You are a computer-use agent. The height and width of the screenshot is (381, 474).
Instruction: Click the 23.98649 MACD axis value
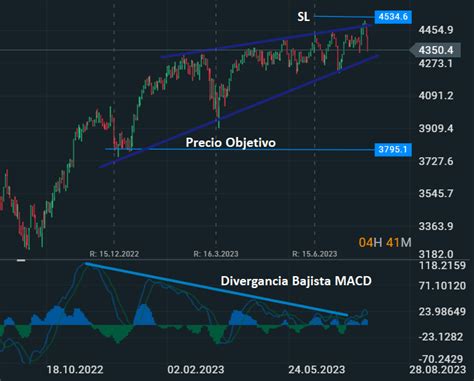click(x=442, y=312)
